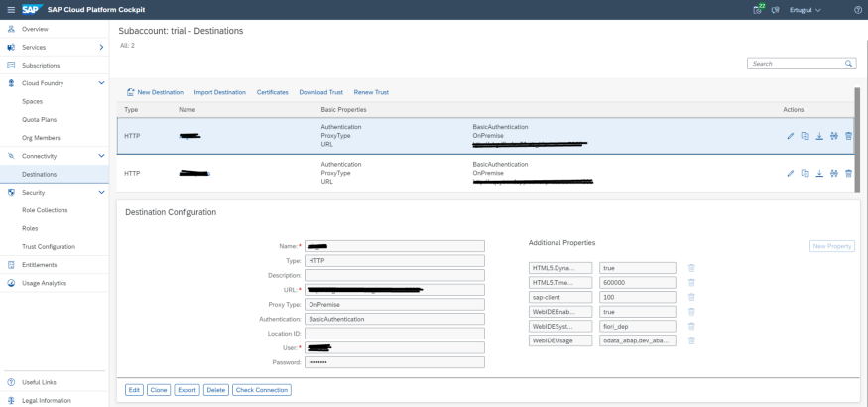
Task: Click the Location ID field
Action: [x=395, y=334]
